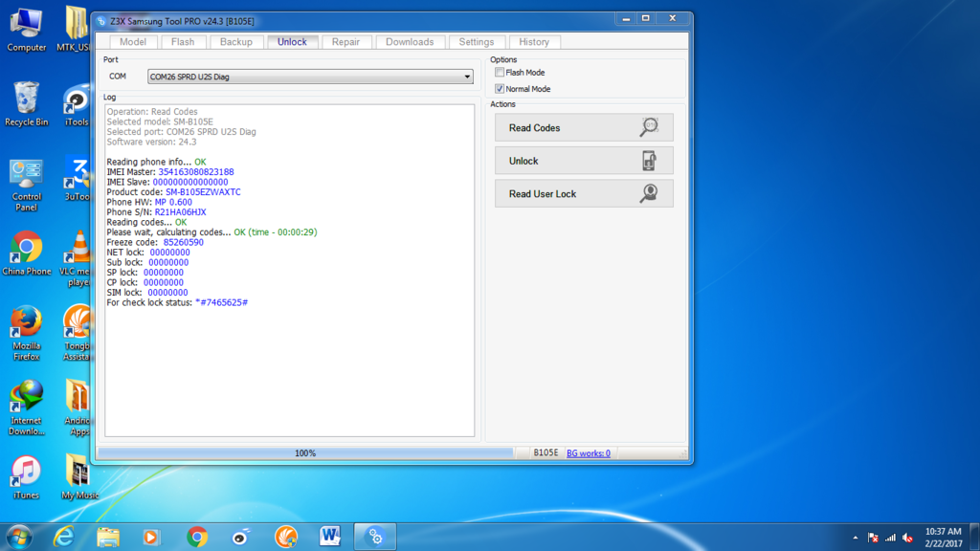Open the BG works: 0 link
Screen dimensions: 980x551
click(589, 452)
